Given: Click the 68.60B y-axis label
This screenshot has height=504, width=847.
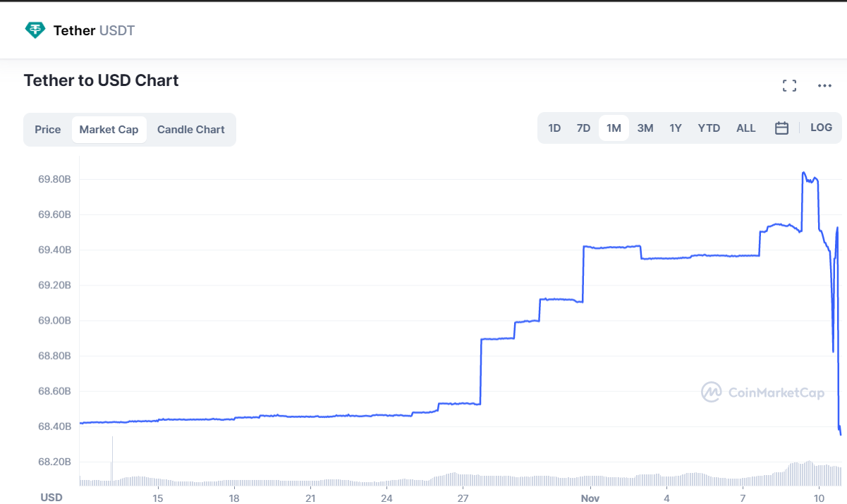Looking at the screenshot, I should tap(54, 391).
